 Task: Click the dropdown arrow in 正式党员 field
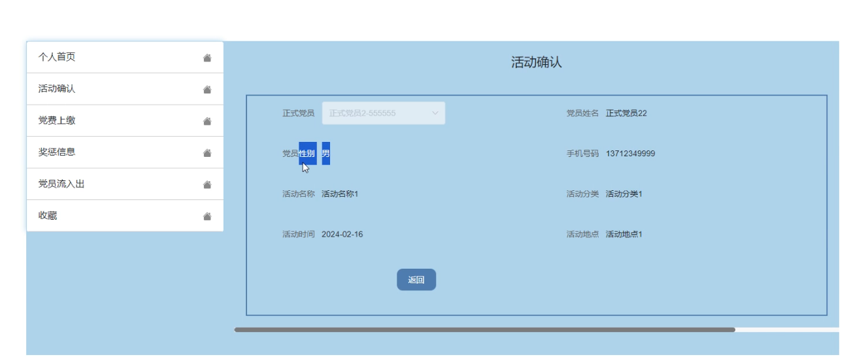pos(435,113)
